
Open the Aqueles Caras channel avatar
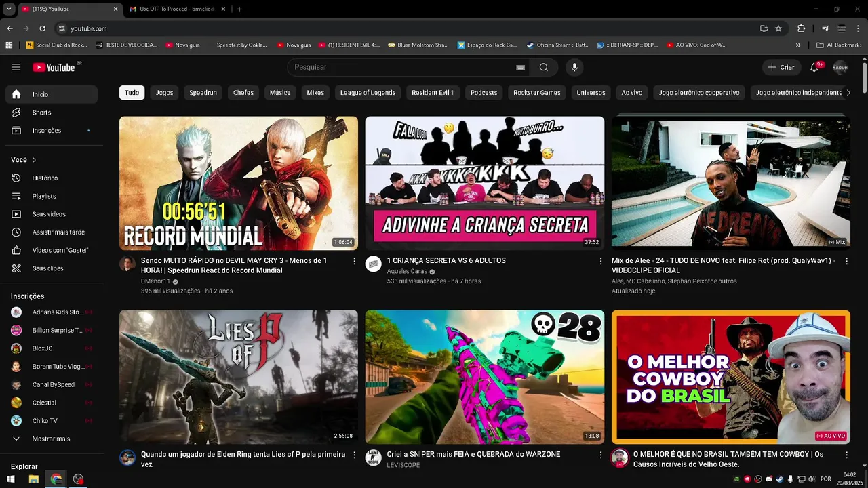point(374,264)
